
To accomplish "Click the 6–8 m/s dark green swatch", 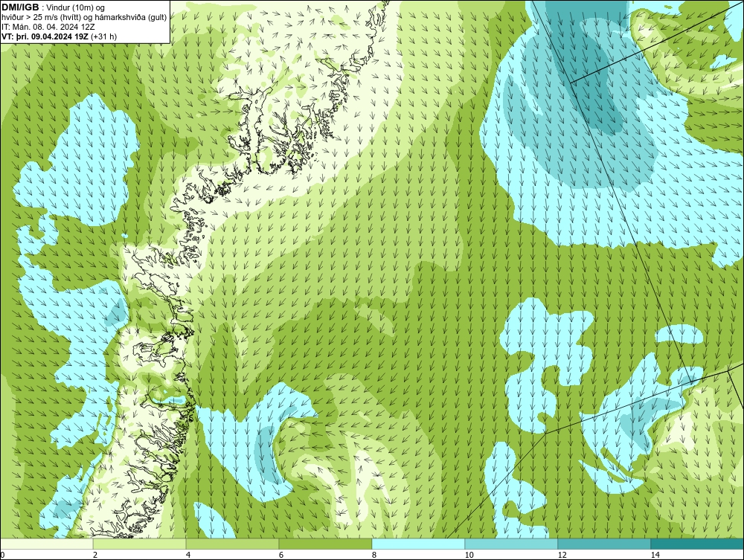I will pos(326,544).
